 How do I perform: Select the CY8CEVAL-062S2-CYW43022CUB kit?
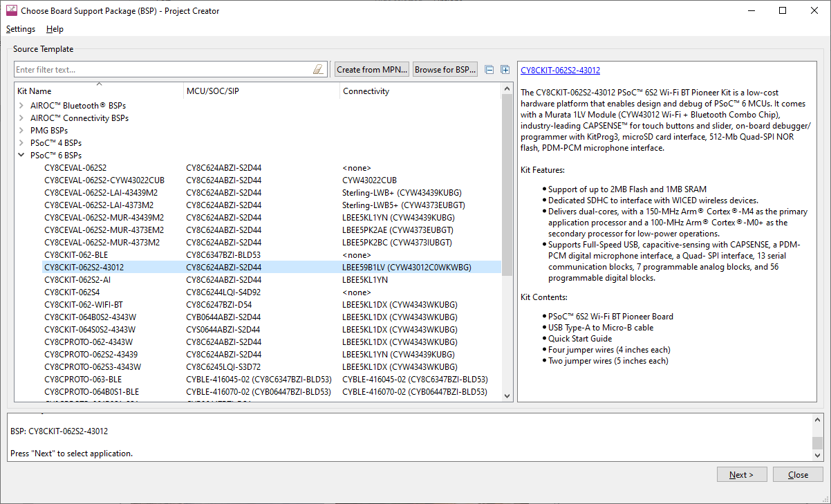tap(104, 180)
